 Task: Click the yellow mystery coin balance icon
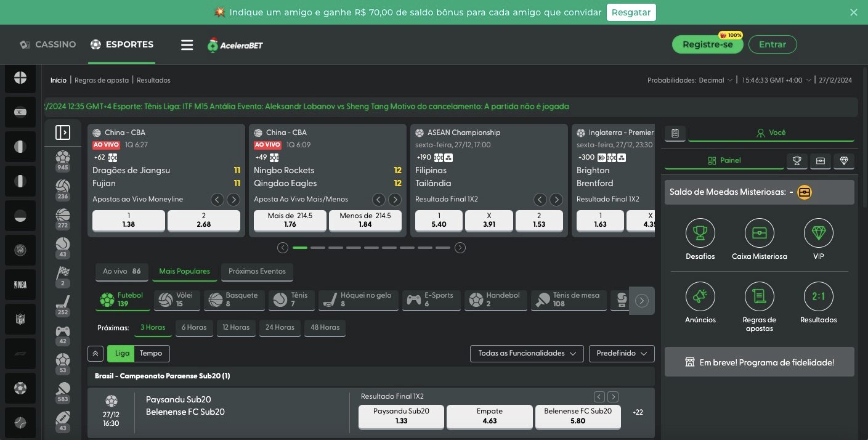(805, 192)
